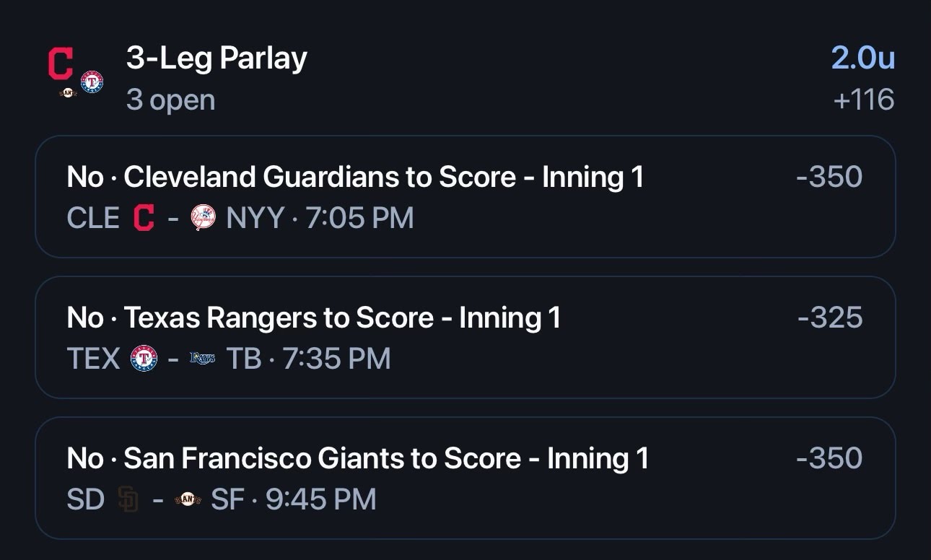The width and height of the screenshot is (931, 560).
Task: Click the -350 odds on Giants leg
Action: (829, 458)
